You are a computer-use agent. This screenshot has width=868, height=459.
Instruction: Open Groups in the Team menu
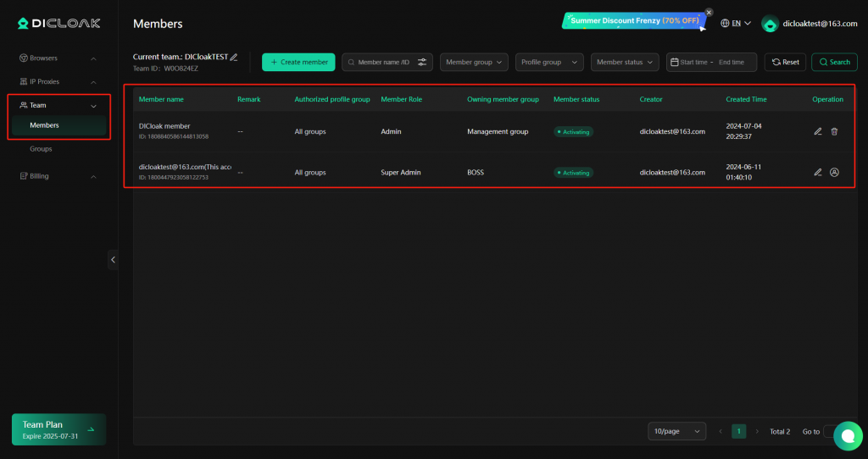[41, 149]
